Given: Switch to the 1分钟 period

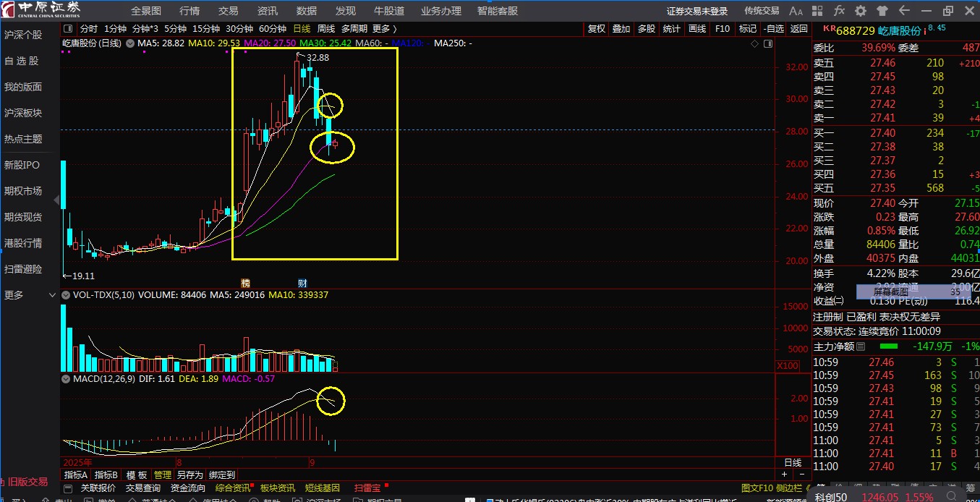Looking at the screenshot, I should (x=115, y=29).
